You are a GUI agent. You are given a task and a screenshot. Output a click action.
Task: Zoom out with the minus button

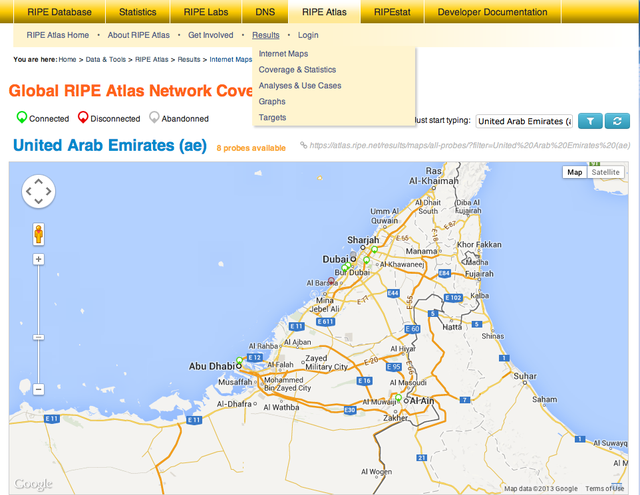pyautogui.click(x=38, y=389)
